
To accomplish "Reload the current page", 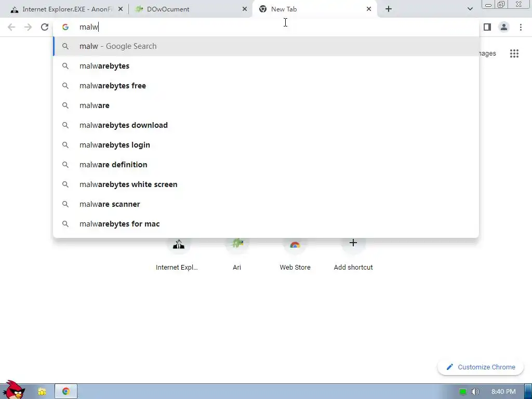I will 45,27.
